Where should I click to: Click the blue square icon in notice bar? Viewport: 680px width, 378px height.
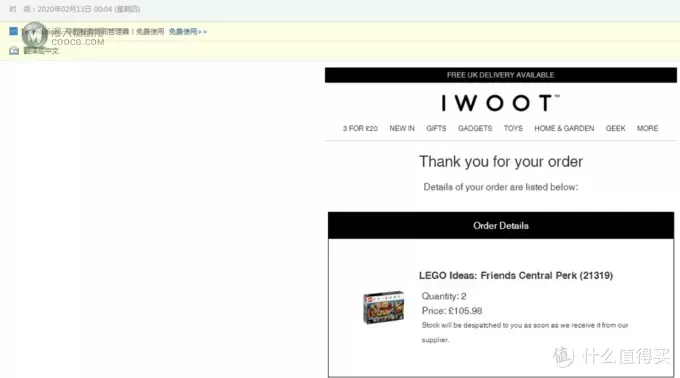tap(13, 31)
